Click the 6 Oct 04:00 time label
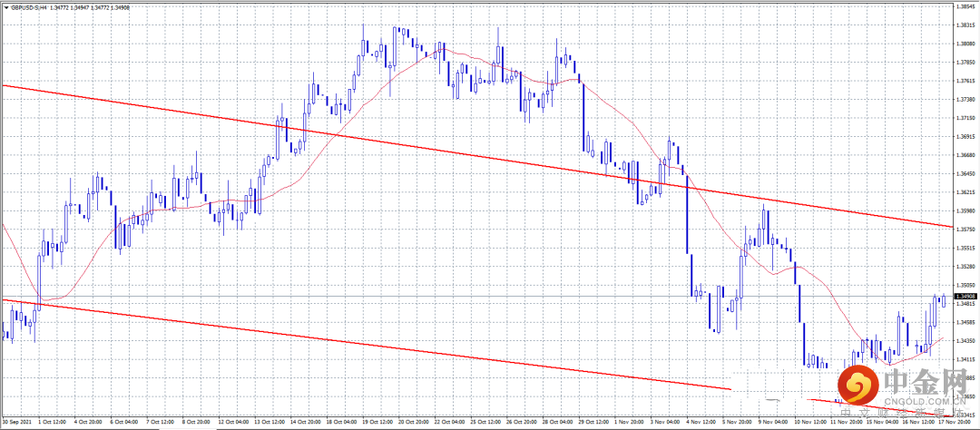The height and width of the screenshot is (430, 980). [x=124, y=423]
